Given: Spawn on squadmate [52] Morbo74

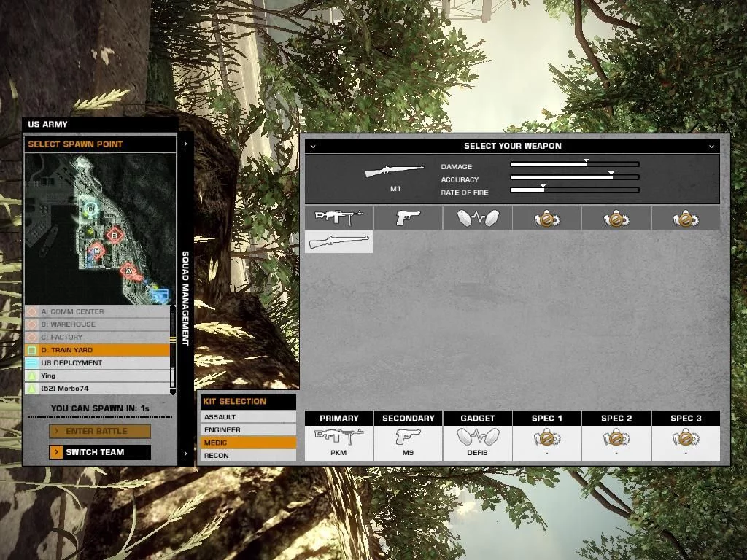Looking at the screenshot, I should pyautogui.click(x=97, y=389).
